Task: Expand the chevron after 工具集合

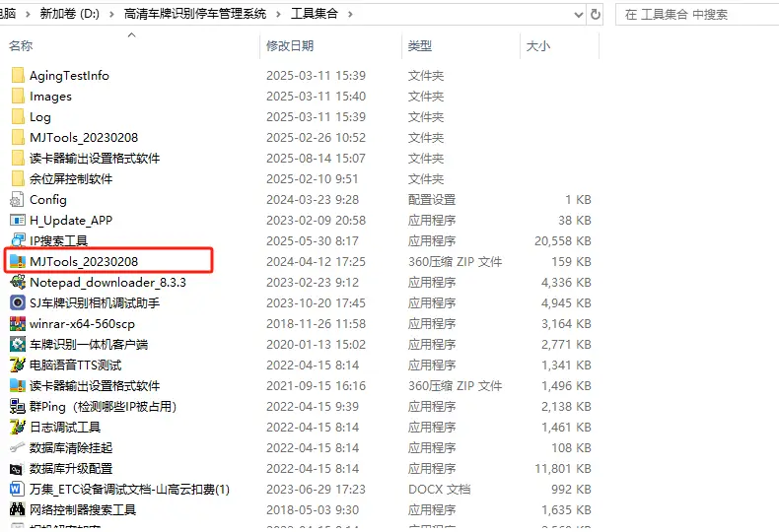Action: pyautogui.click(x=350, y=14)
